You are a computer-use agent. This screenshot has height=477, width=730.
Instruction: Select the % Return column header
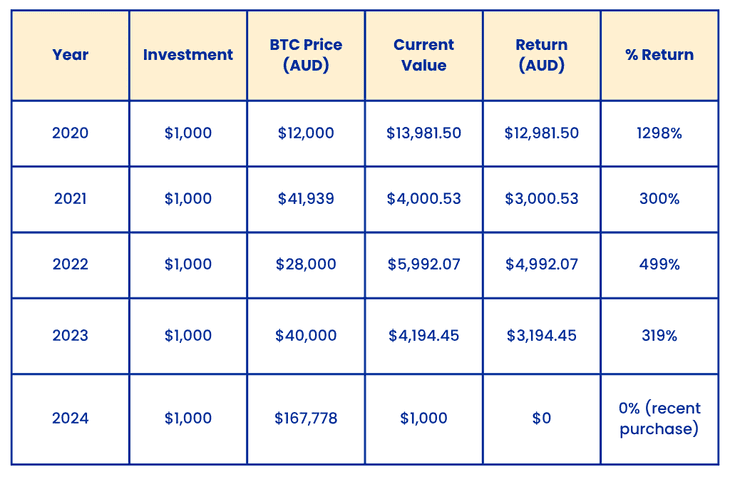coord(659,55)
